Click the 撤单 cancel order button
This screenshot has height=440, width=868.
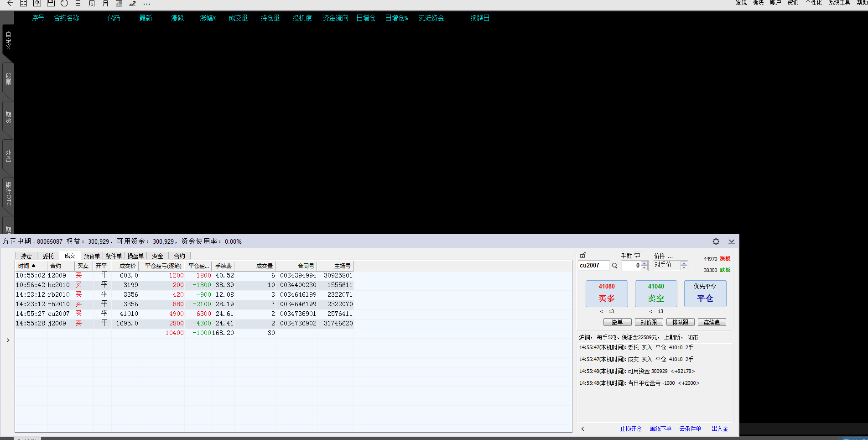pyautogui.click(x=617, y=322)
